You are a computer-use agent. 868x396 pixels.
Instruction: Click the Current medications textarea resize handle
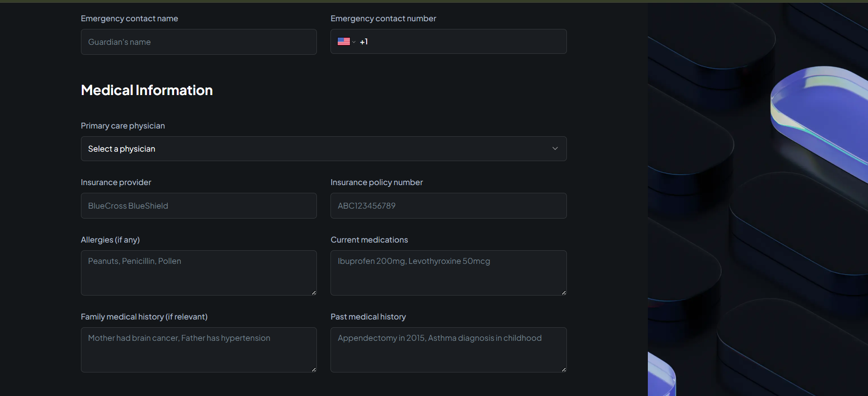[x=564, y=292]
